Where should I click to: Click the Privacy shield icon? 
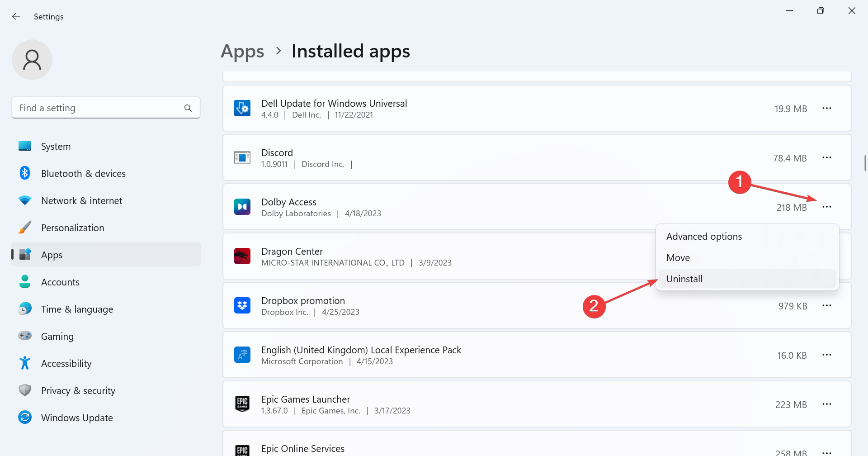(25, 390)
